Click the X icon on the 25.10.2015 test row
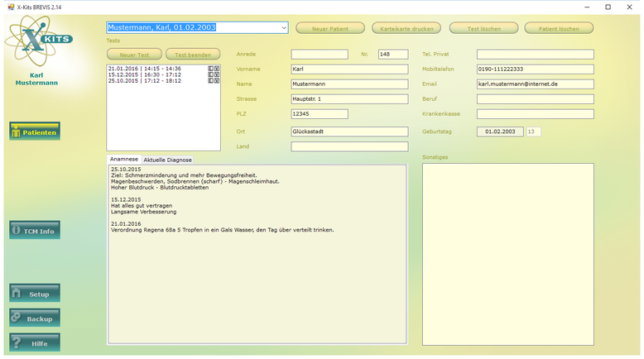This screenshot has height=359, width=644. tap(217, 80)
